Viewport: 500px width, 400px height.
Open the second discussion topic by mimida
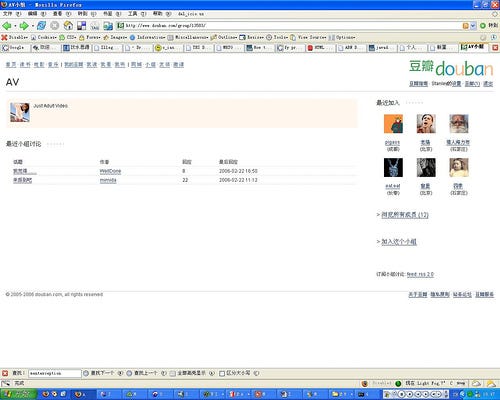pos(22,180)
